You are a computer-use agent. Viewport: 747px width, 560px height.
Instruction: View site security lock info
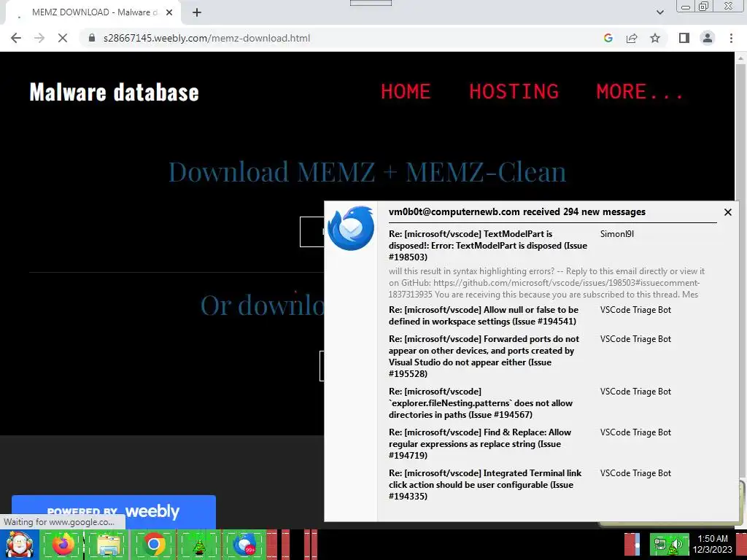click(x=92, y=38)
